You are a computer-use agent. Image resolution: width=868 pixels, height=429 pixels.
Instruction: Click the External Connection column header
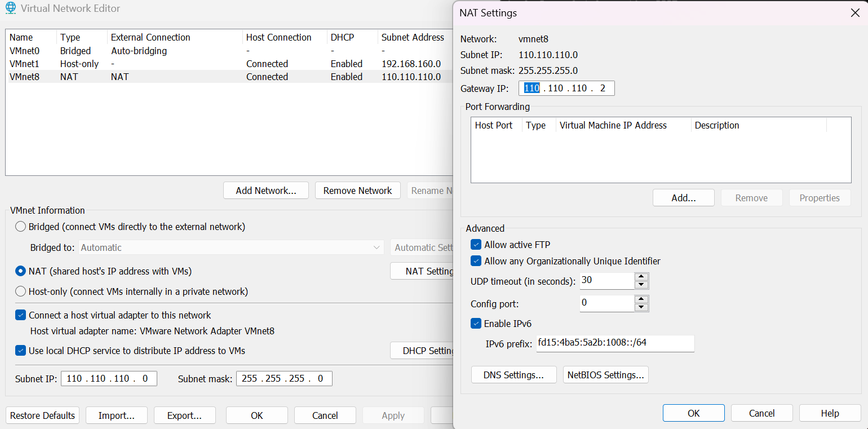point(175,37)
